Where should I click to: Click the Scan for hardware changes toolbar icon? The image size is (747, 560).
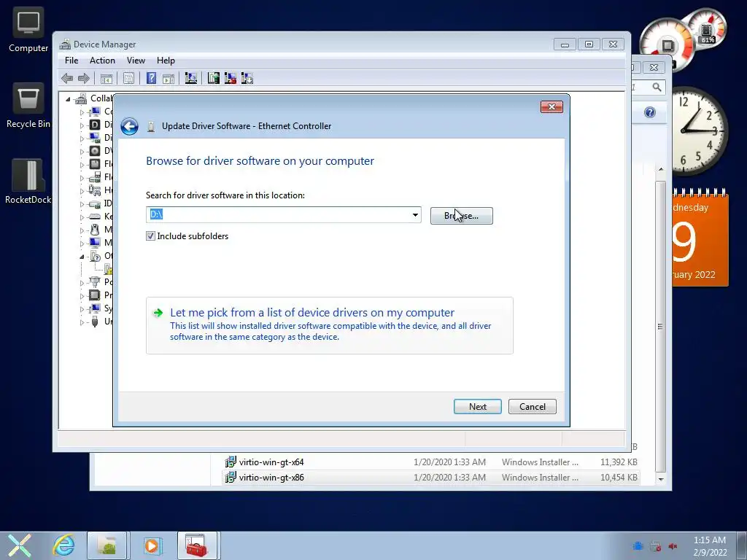(191, 78)
